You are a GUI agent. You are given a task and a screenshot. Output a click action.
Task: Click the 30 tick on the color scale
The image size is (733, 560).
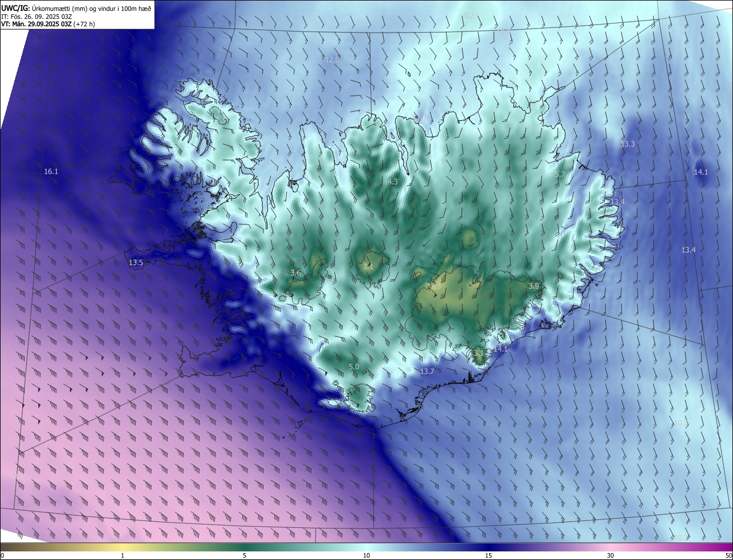coord(610,555)
